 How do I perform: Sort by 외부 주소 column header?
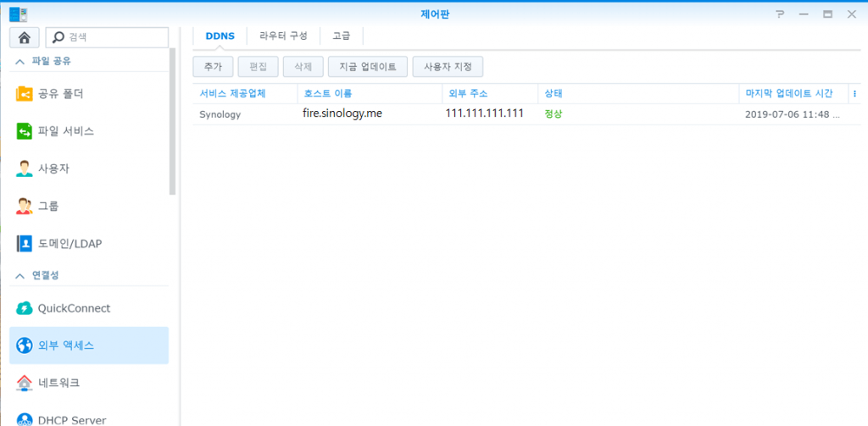(490, 93)
